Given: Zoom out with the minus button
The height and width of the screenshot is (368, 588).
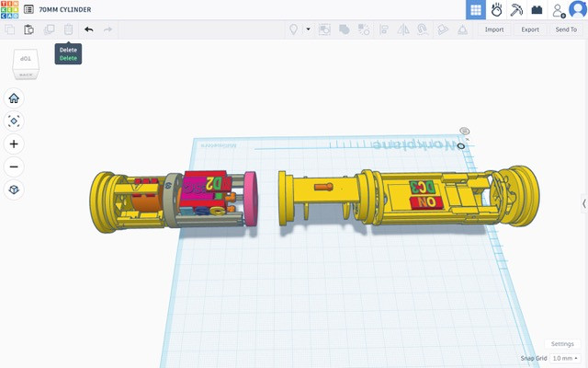Looking at the screenshot, I should point(14,167).
